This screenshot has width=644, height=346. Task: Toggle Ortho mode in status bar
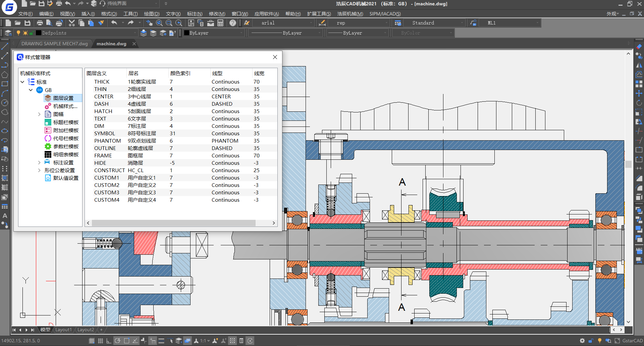coord(109,341)
